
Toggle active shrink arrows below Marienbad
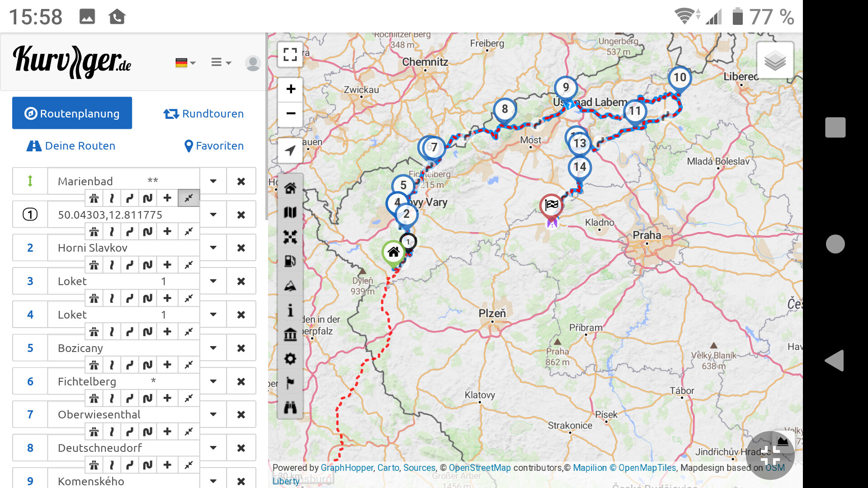189,198
